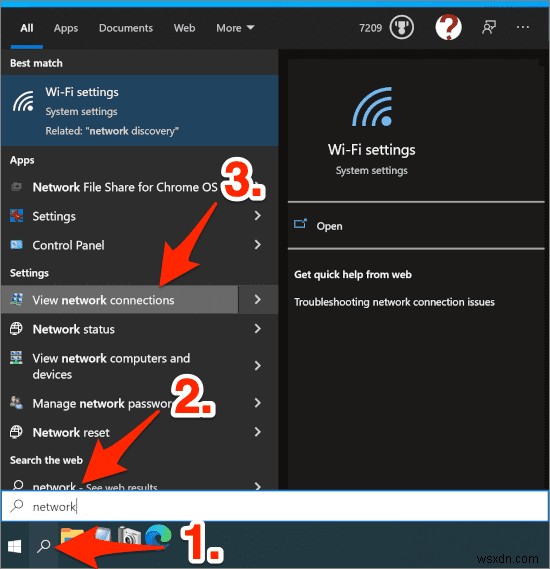Launch Microsoft Edge from the taskbar

click(x=158, y=536)
